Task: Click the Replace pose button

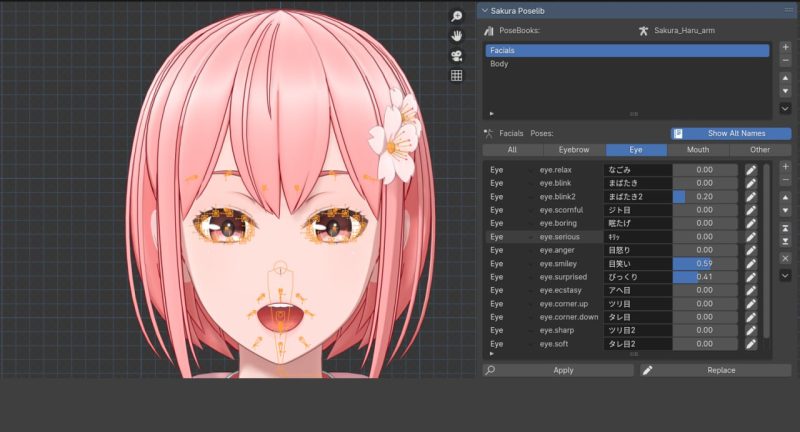Action: point(716,370)
